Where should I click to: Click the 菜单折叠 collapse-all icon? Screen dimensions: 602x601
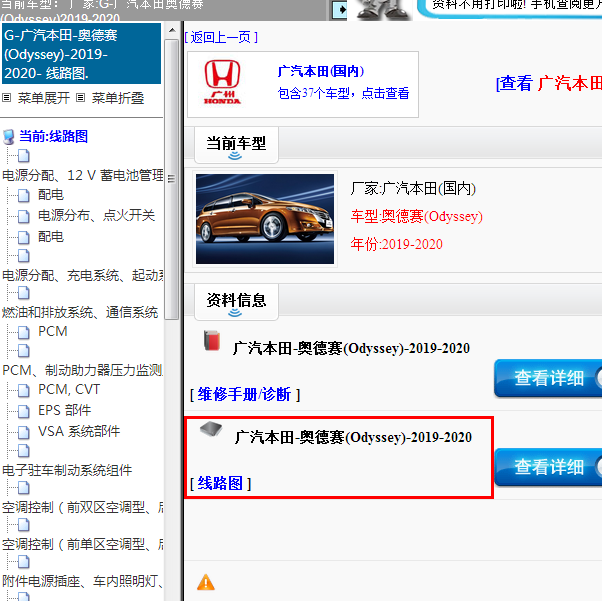pyautogui.click(x=80, y=98)
